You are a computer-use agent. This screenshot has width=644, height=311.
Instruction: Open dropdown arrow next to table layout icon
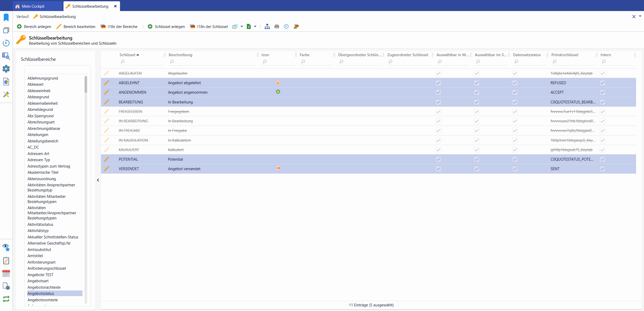242,26
